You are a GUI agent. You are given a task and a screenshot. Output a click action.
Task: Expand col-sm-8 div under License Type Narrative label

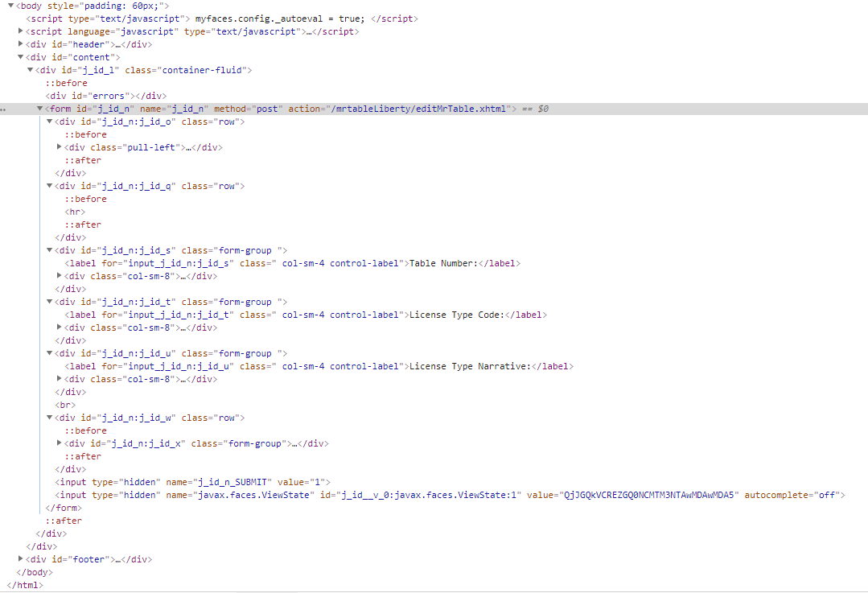[60, 379]
